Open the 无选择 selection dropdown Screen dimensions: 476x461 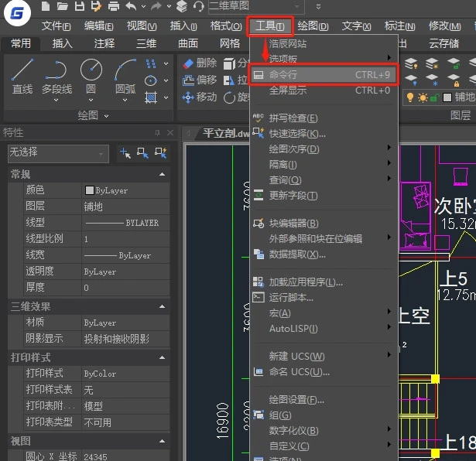(101, 155)
